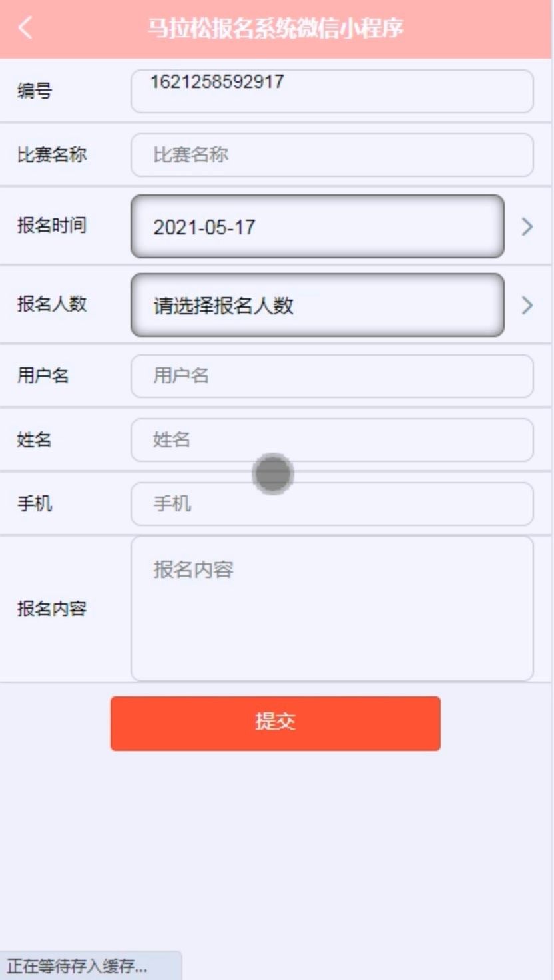This screenshot has height=980, width=554.
Task: Click into the 姓名 input field
Action: click(x=332, y=440)
